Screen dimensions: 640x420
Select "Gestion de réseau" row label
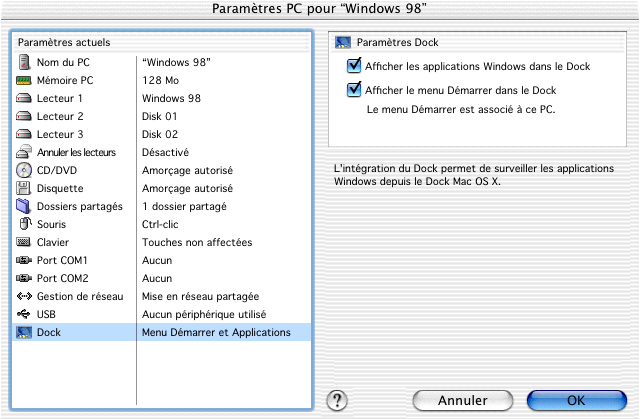tap(80, 296)
